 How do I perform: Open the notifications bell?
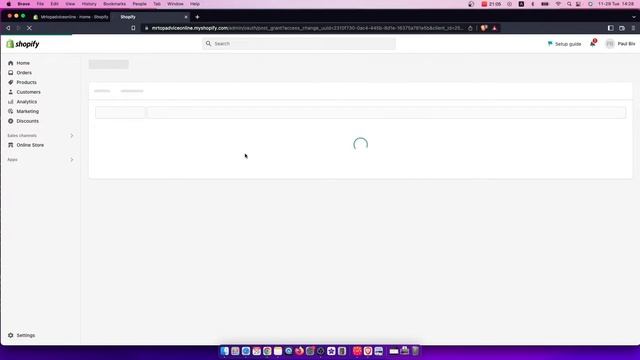(x=593, y=44)
